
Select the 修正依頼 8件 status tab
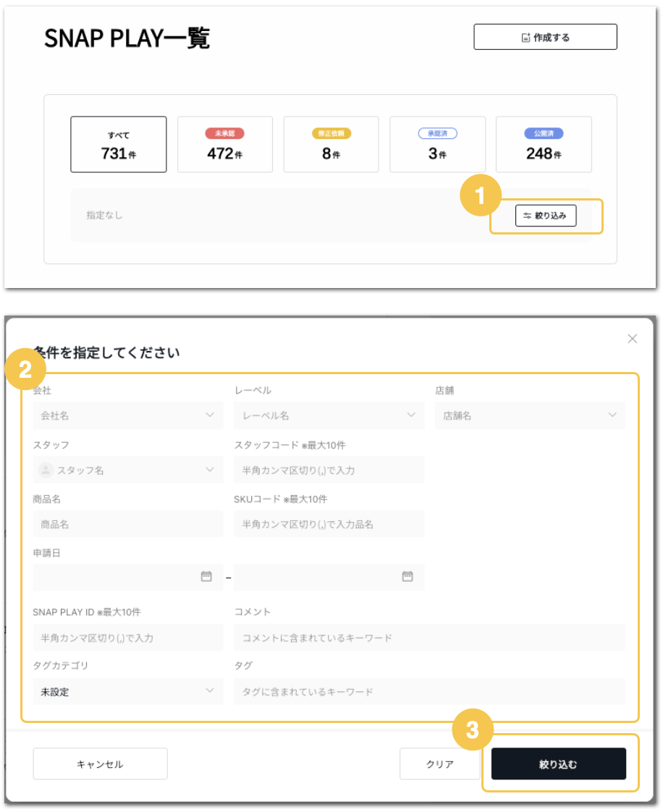click(331, 145)
